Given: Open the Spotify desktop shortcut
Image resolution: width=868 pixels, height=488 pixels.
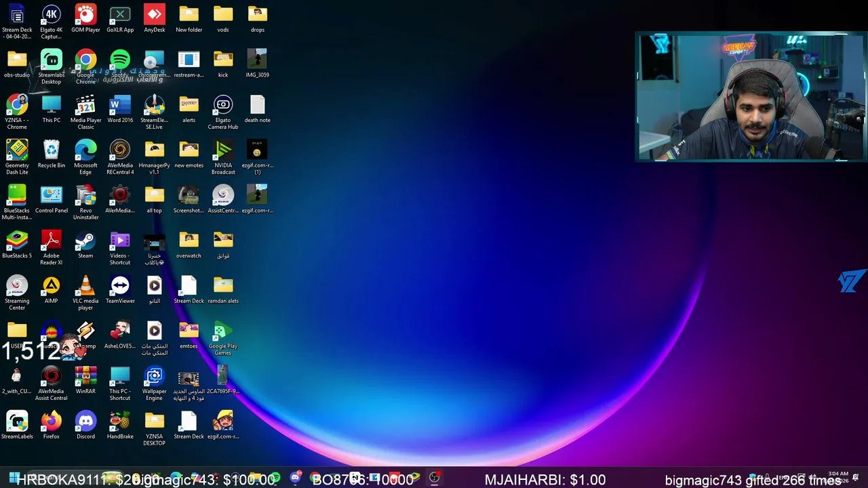Looking at the screenshot, I should point(120,64).
